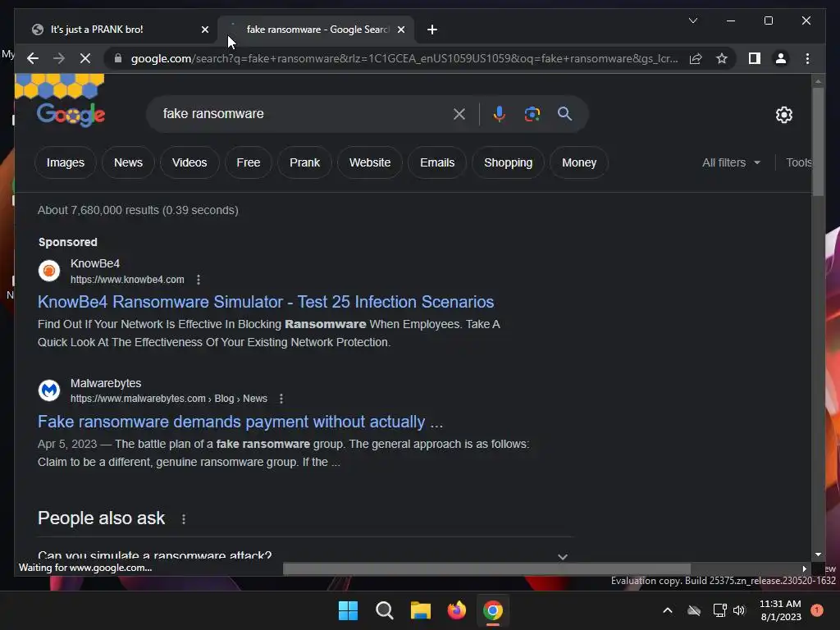
Task: Apply the Prank filter chip
Action: tap(305, 162)
